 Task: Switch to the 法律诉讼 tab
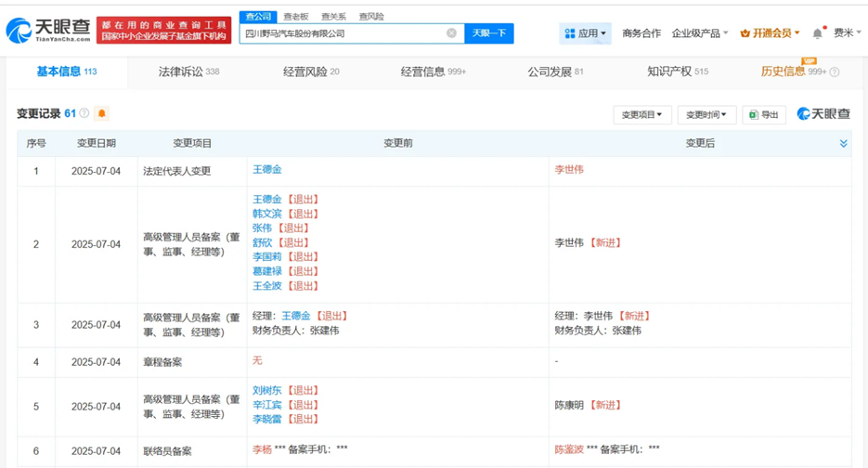coord(188,71)
